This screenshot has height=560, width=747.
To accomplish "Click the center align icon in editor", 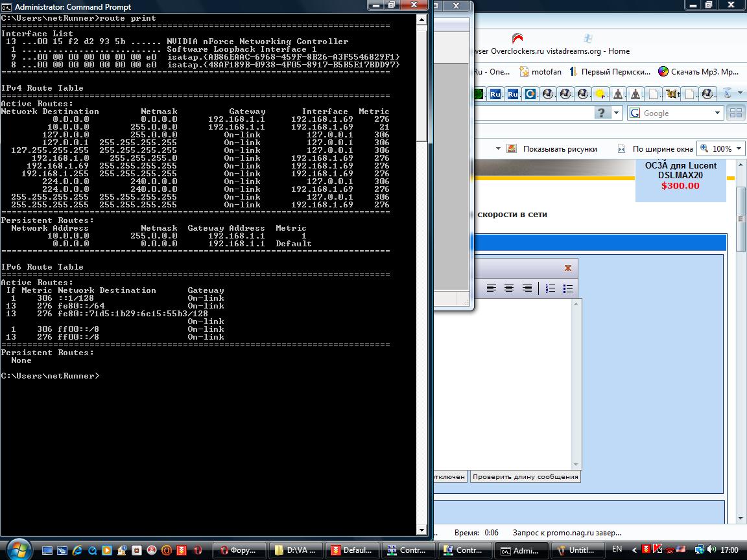I will (x=509, y=288).
